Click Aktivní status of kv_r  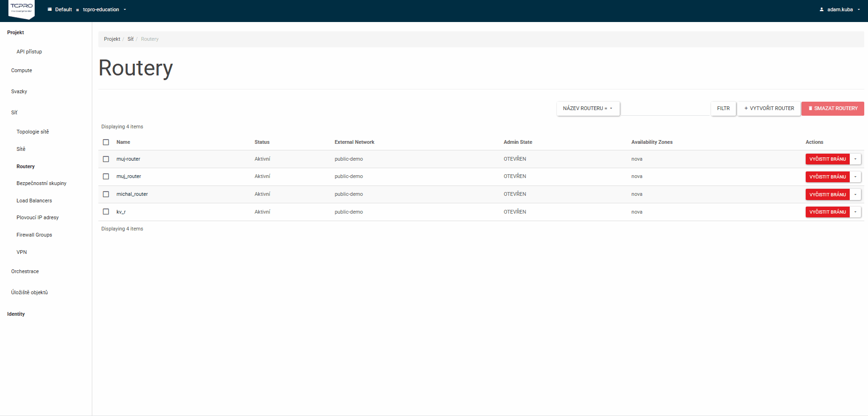click(x=262, y=212)
